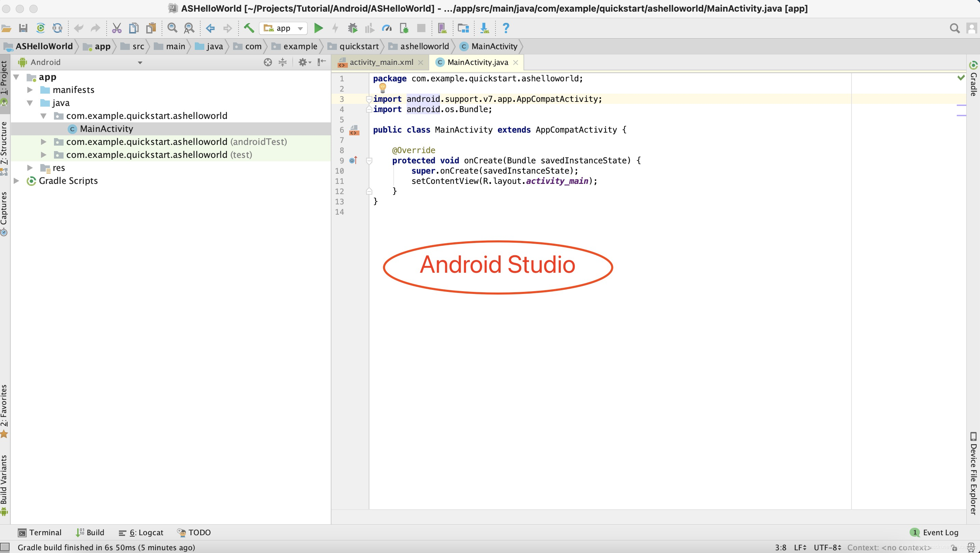Close the activity_main.xml tab
This screenshot has height=553, width=980.
(x=420, y=63)
